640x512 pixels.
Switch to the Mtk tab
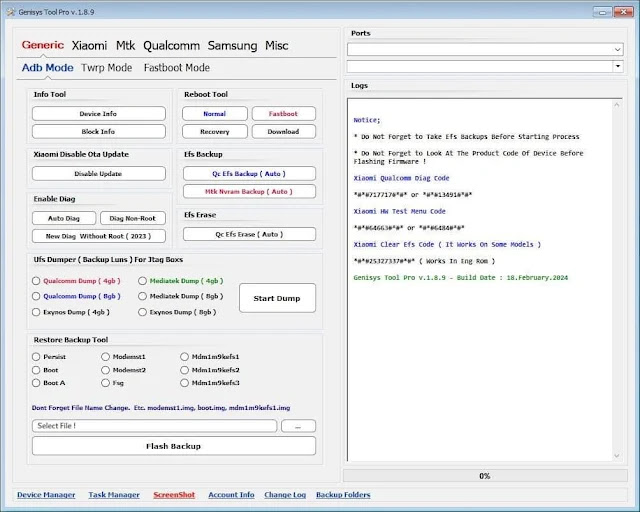[125, 45]
